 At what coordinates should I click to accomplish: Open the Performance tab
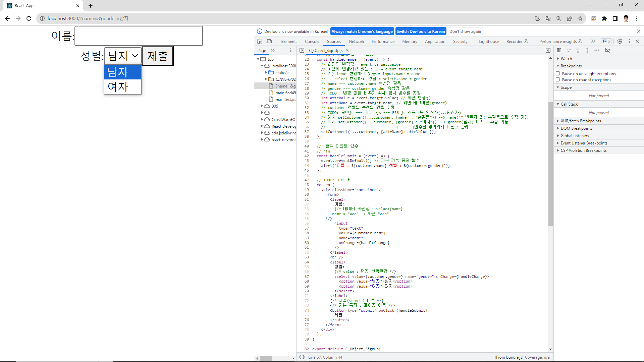383,42
